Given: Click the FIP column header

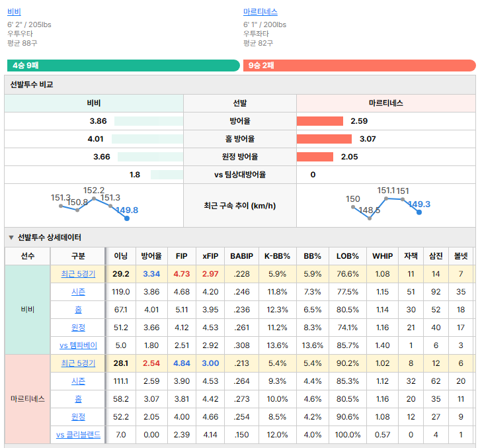Looking at the screenshot, I should coord(182,256).
